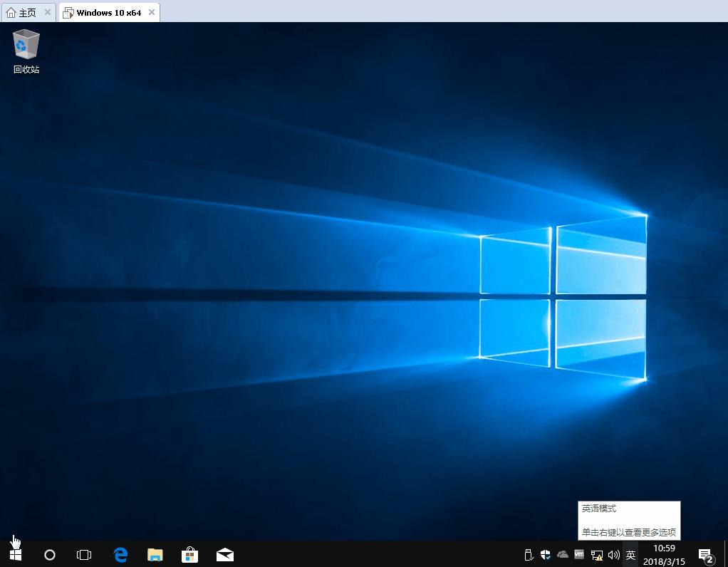The image size is (728, 567).
Task: Launch Microsoft Edge from the taskbar
Action: pyautogui.click(x=120, y=554)
